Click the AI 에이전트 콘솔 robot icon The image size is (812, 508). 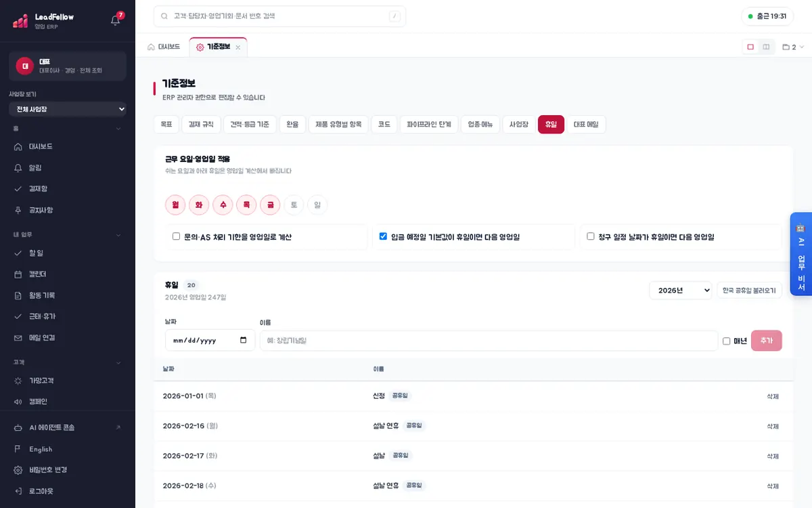point(18,427)
